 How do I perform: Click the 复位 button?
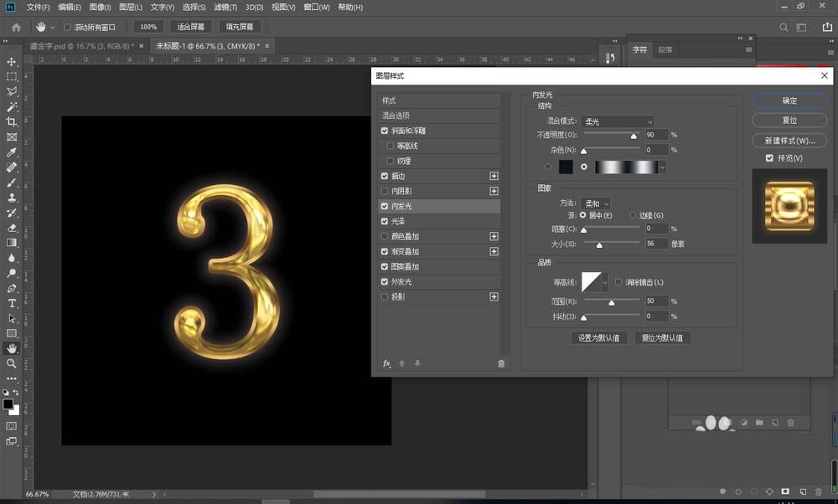[789, 120]
